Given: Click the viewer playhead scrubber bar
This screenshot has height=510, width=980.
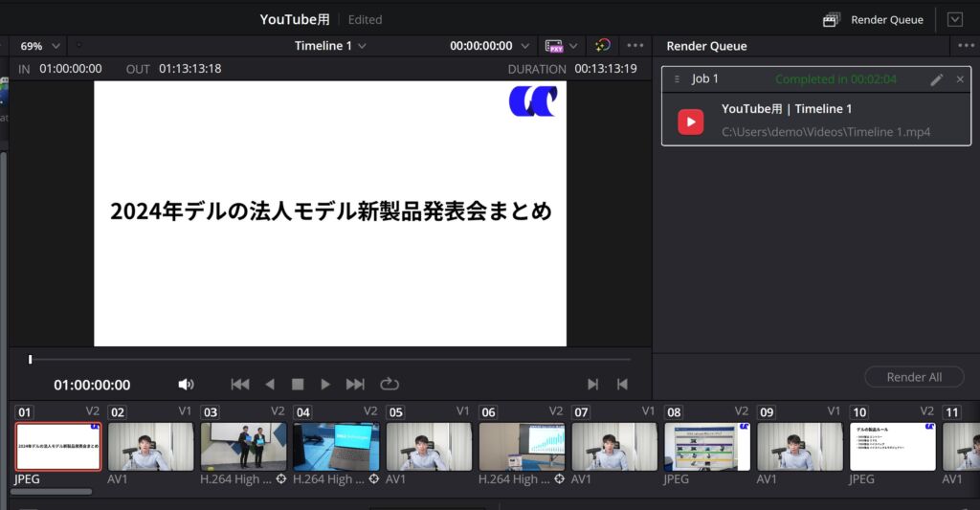Looking at the screenshot, I should tap(330, 360).
